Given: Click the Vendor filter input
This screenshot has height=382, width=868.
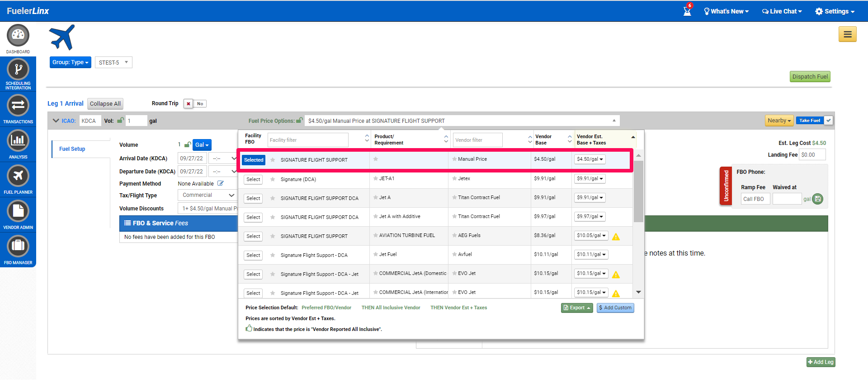Looking at the screenshot, I should [x=478, y=140].
